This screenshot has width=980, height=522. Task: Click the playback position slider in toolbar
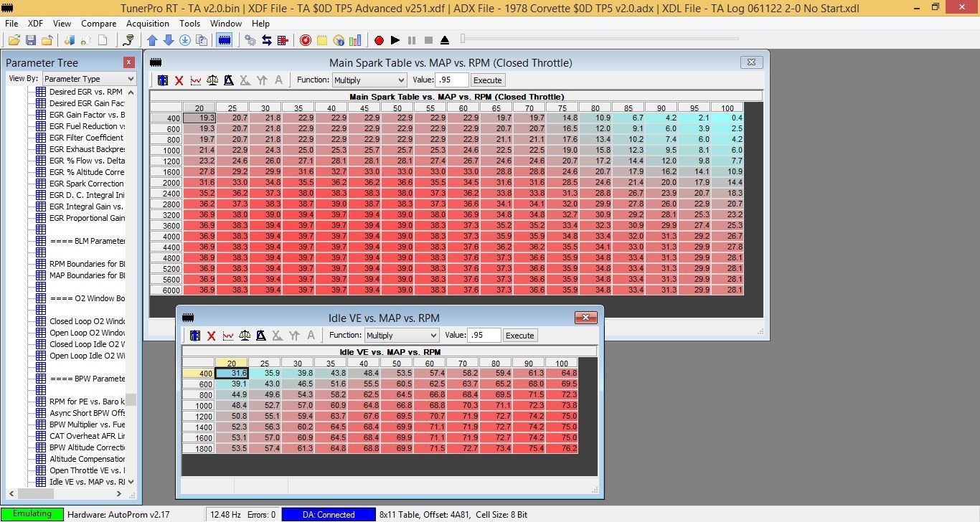point(464,39)
